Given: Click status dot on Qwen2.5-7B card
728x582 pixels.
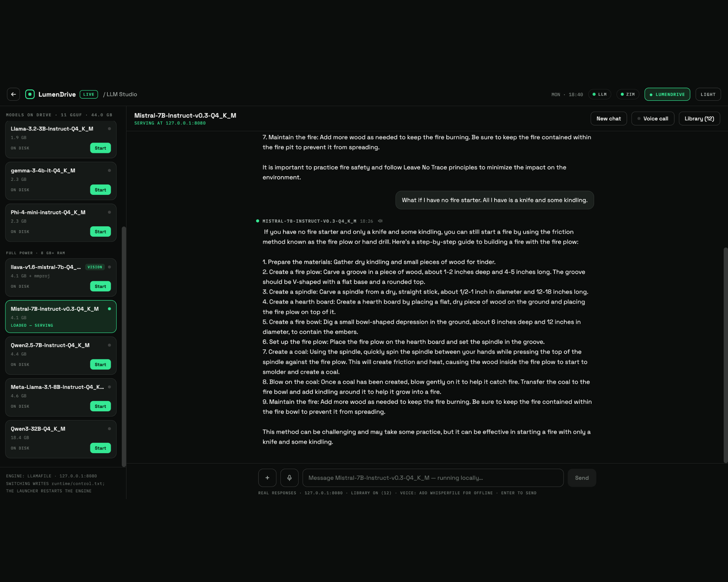Looking at the screenshot, I should coord(109,345).
